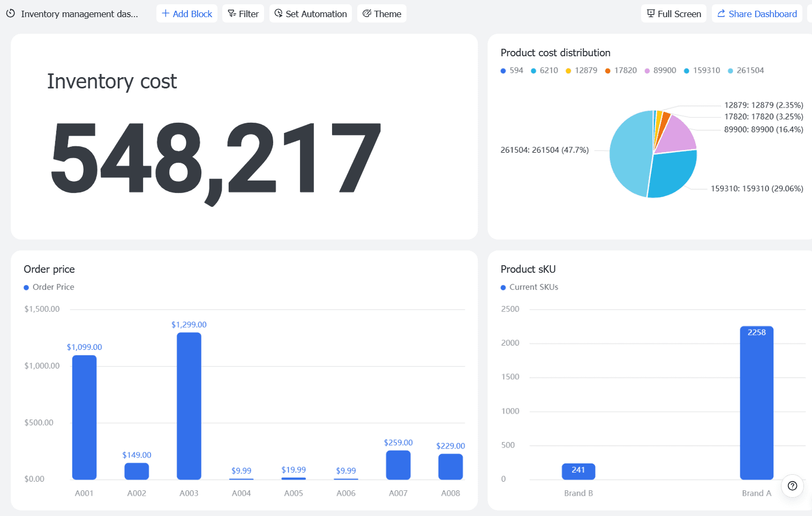
Task: Open Set Automation
Action: [x=311, y=13]
